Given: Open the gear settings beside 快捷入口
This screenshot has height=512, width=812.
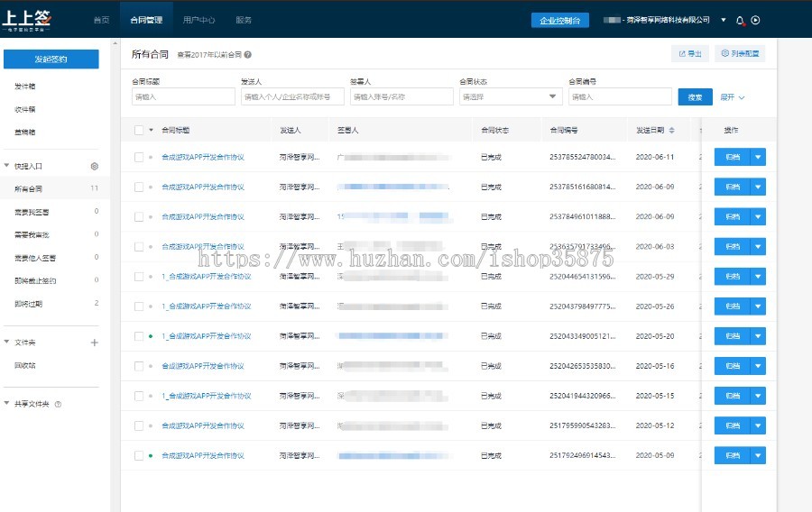Looking at the screenshot, I should pyautogui.click(x=94, y=166).
